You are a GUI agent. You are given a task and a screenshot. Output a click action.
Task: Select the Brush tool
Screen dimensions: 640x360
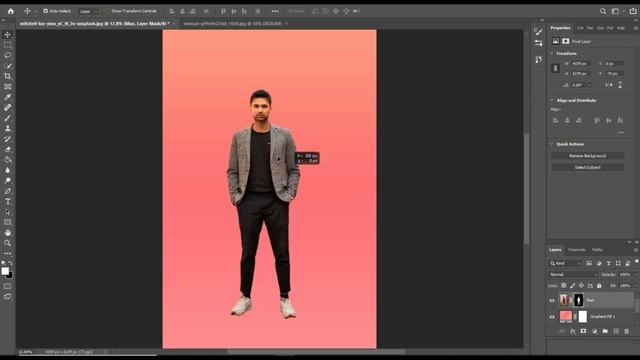point(7,118)
